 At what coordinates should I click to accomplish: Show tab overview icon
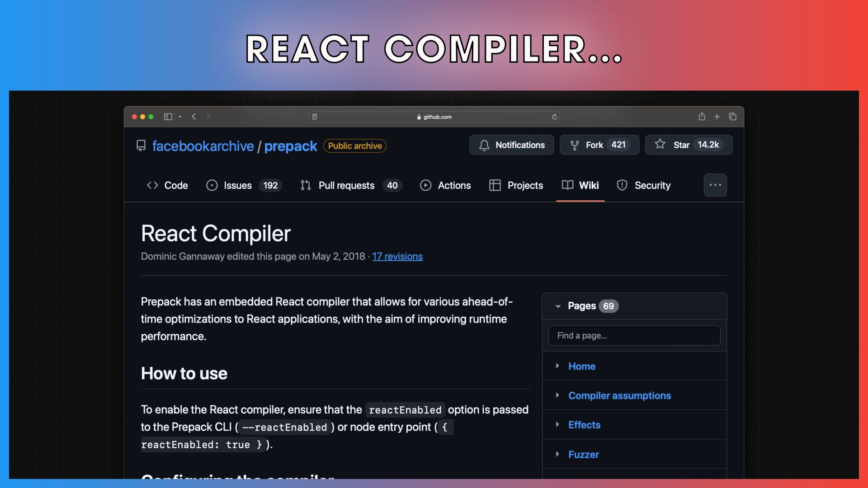tap(732, 117)
